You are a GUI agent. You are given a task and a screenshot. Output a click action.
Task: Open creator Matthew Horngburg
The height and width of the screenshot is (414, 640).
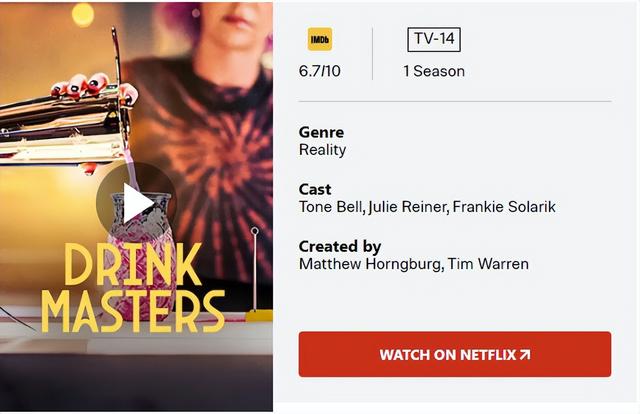(x=370, y=264)
